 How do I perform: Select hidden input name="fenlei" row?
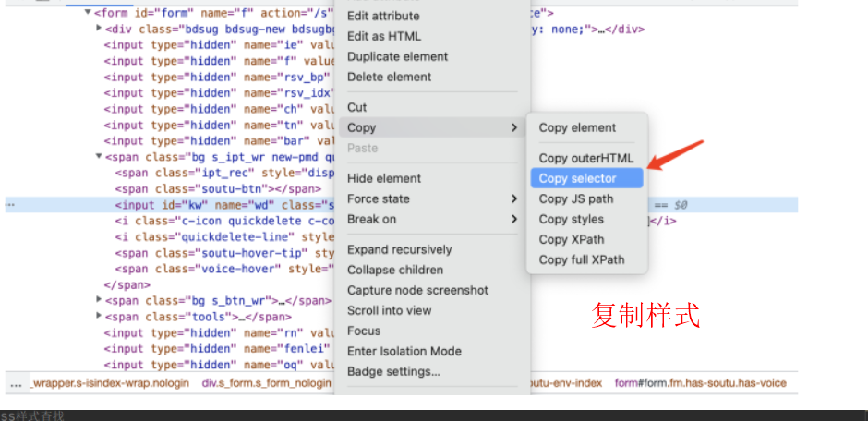[219, 349]
